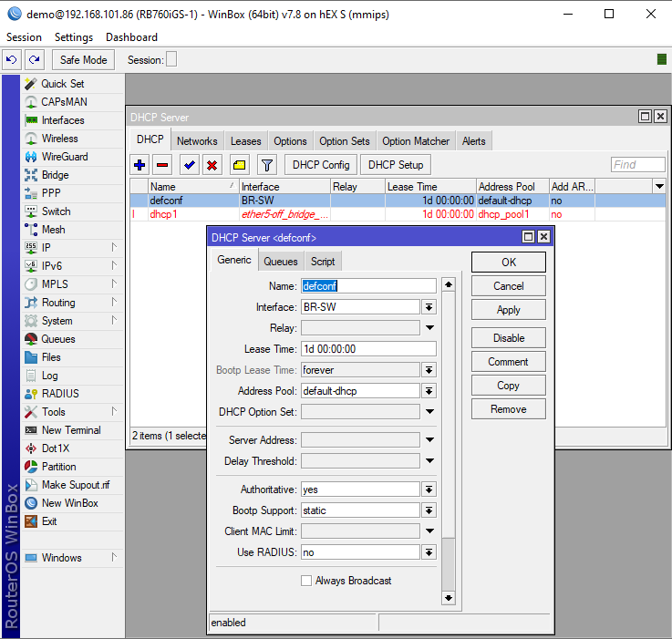
Task: Open Files from the sidebar
Action: click(x=72, y=357)
